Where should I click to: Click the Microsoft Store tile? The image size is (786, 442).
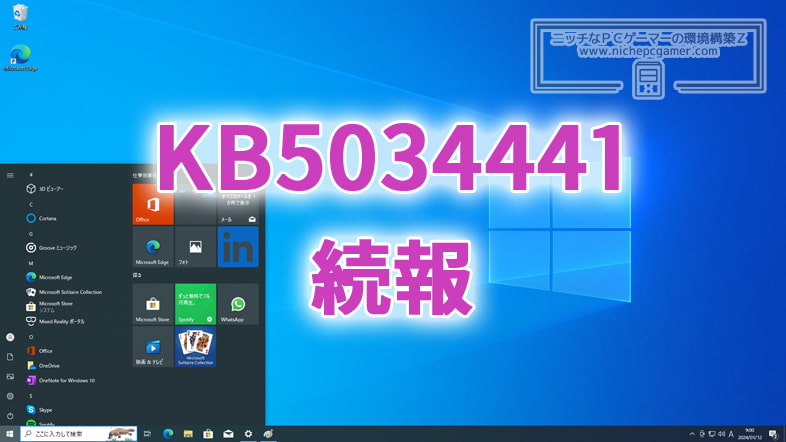(x=153, y=304)
